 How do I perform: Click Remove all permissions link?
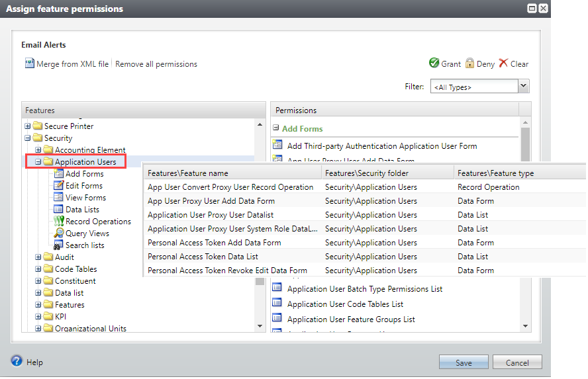pos(156,64)
